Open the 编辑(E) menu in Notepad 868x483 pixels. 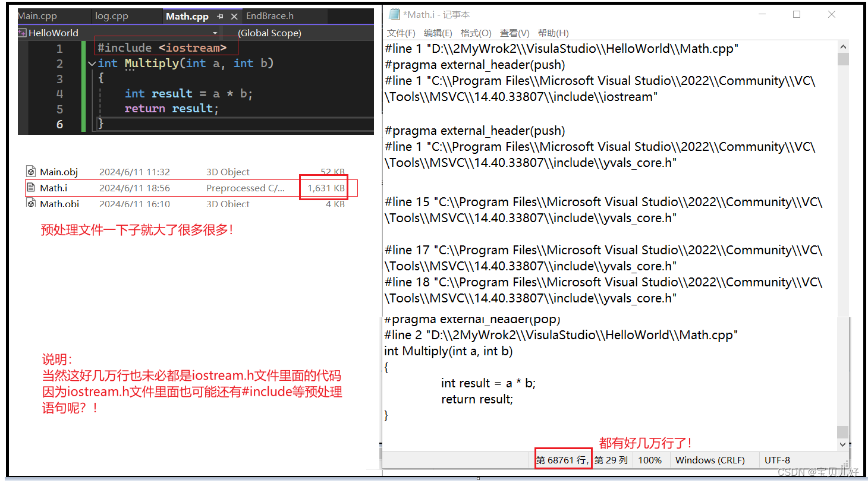pos(438,33)
